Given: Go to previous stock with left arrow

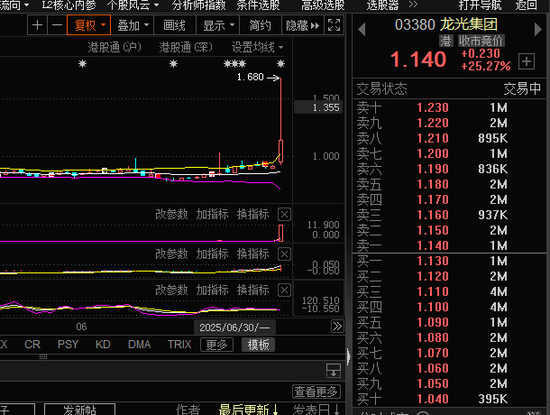Looking at the screenshot, I should (362, 29).
